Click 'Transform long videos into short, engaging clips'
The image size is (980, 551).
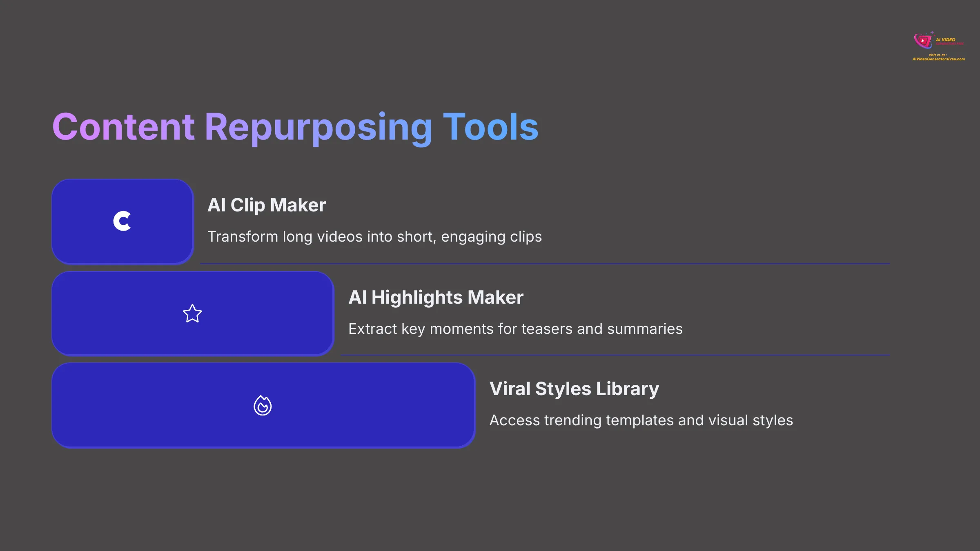click(x=374, y=237)
